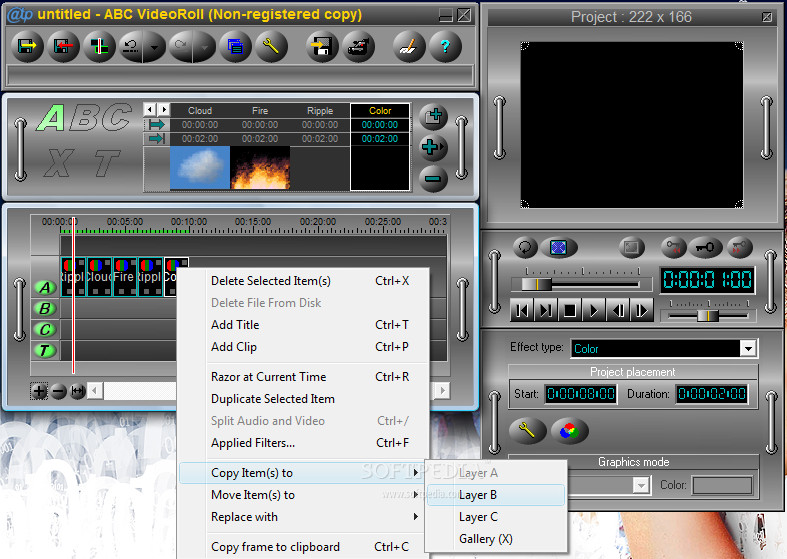Click timeline zoom out minus button
This screenshot has width=787, height=559.
tap(59, 391)
